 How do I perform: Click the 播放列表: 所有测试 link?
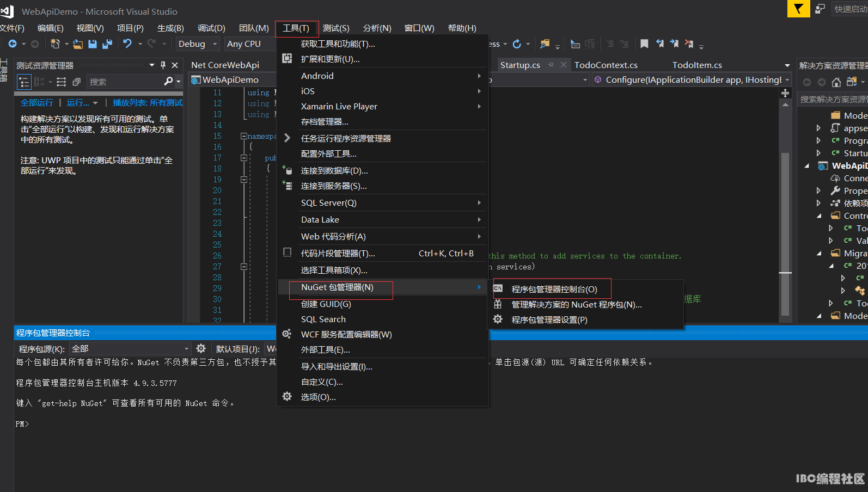tap(148, 102)
